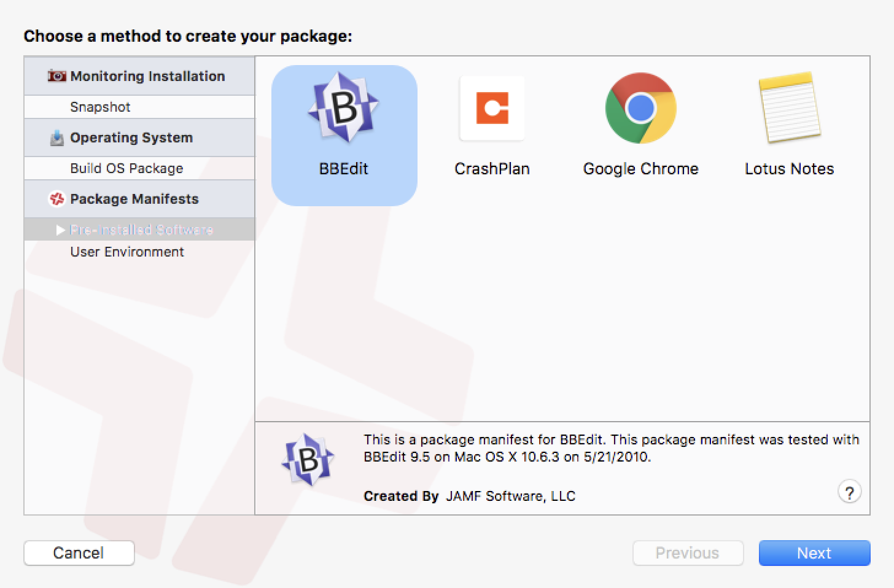The height and width of the screenshot is (588, 894).
Task: Click the CrashPlan label text
Action: [x=492, y=169]
